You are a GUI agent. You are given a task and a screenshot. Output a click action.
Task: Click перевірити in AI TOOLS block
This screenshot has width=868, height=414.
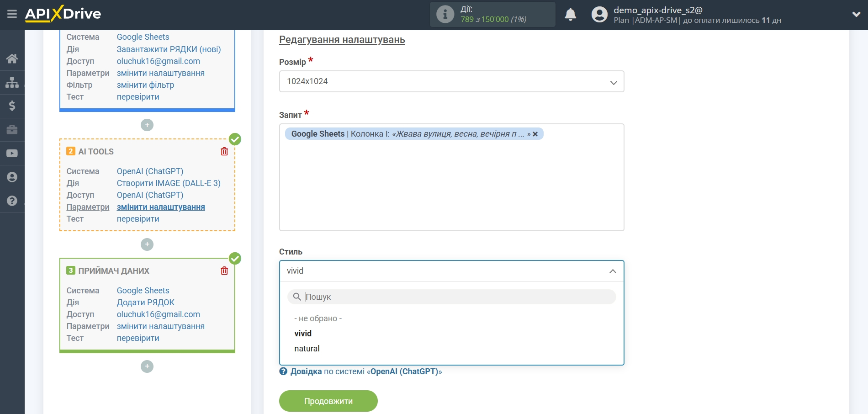138,219
